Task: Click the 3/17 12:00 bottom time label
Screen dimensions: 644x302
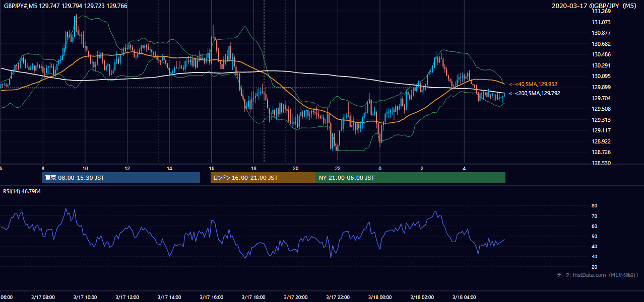Action: tap(127, 297)
